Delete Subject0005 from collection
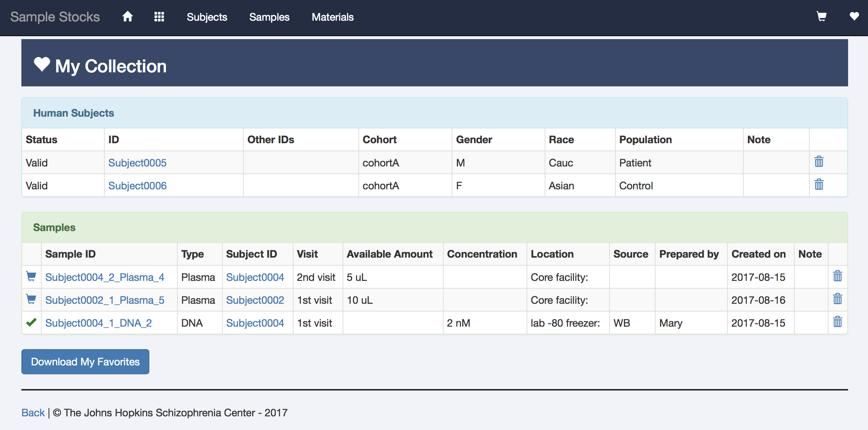 point(819,161)
